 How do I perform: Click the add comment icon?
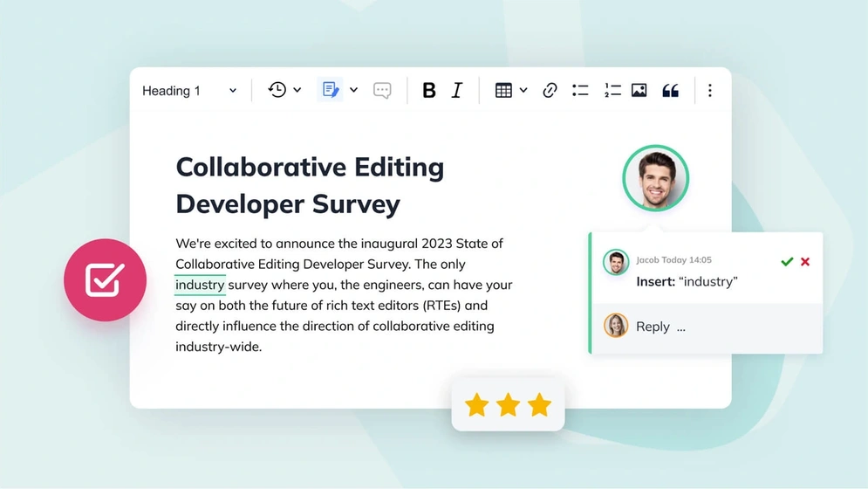click(382, 90)
